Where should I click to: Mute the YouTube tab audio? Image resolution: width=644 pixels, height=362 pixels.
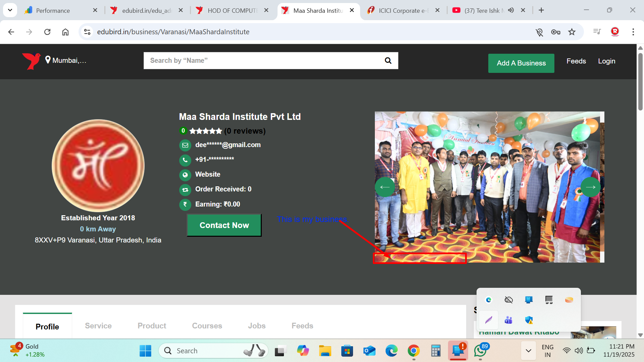pos(511,10)
